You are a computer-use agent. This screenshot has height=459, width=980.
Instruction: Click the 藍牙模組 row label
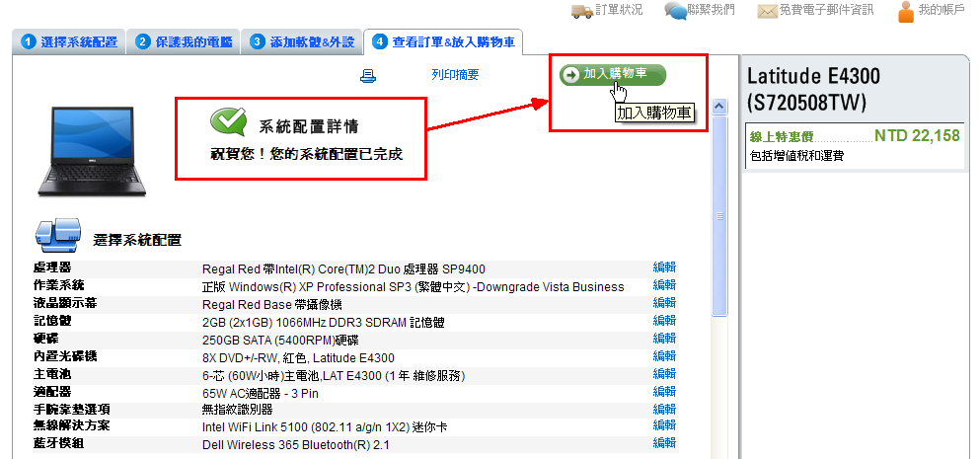pos(58,443)
